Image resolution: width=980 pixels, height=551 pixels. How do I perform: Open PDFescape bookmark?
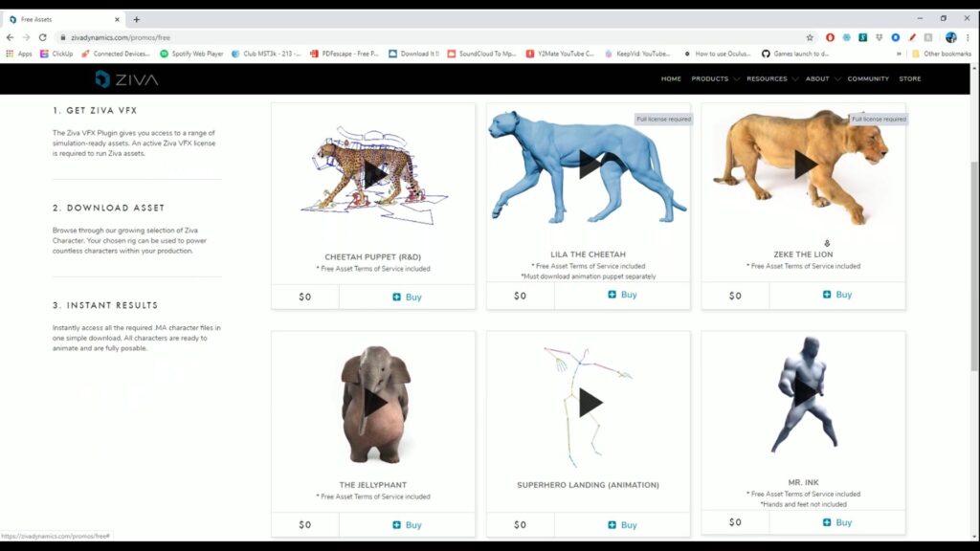click(x=345, y=54)
